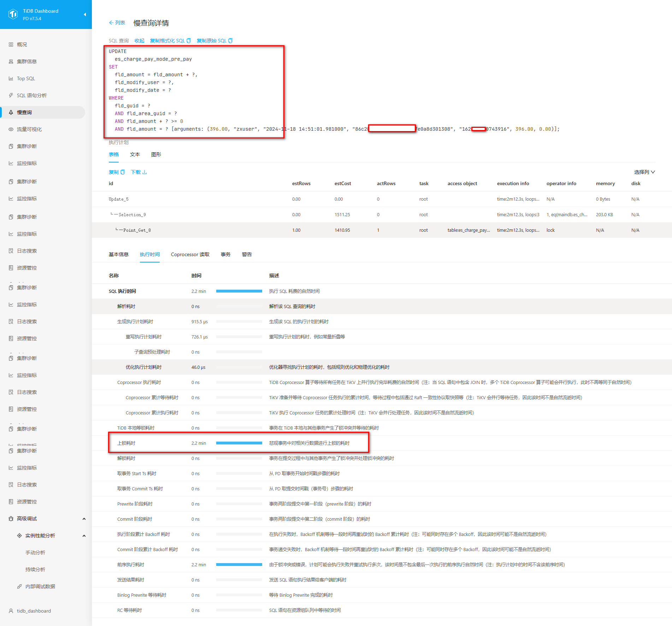Click the TiDB Dashboard logo icon
Screen dimensions: 672x626
13,14
